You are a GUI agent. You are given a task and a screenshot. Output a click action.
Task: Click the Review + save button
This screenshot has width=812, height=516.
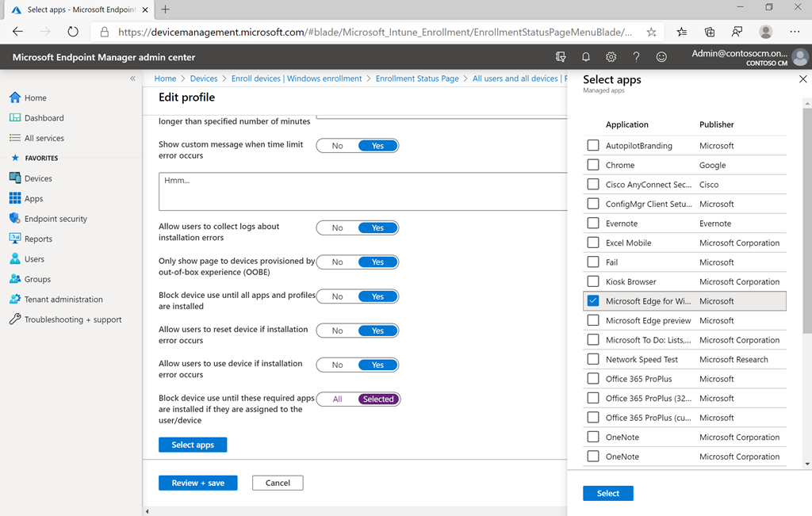tap(197, 483)
